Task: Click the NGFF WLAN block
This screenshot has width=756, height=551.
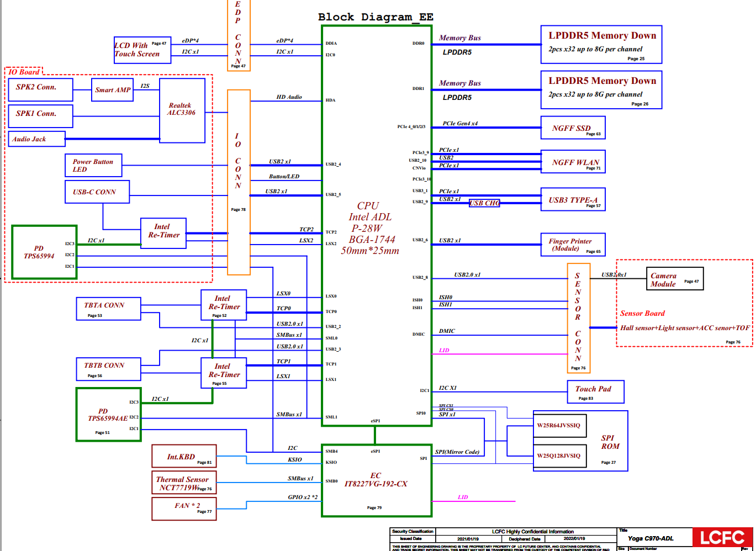Action: click(573, 162)
